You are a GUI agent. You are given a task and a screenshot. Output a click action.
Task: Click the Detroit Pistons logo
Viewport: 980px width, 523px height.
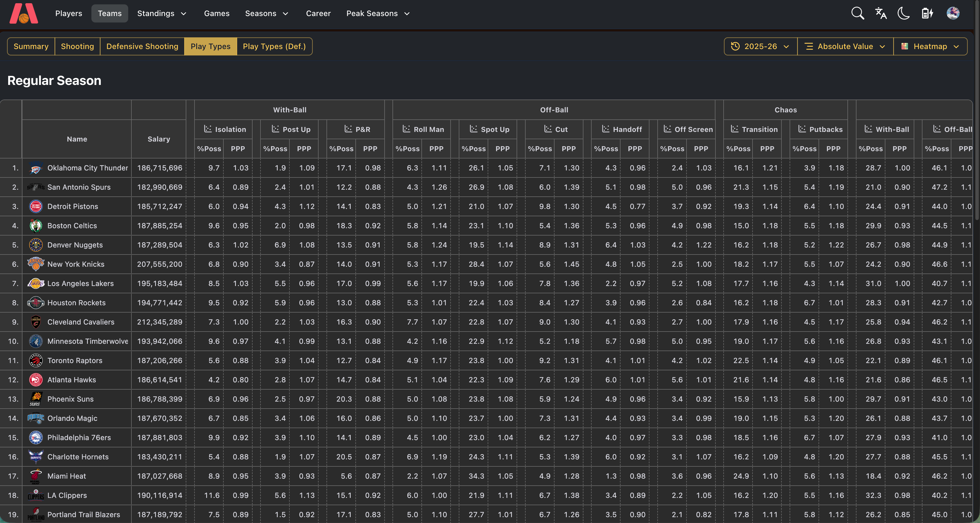[36, 206]
